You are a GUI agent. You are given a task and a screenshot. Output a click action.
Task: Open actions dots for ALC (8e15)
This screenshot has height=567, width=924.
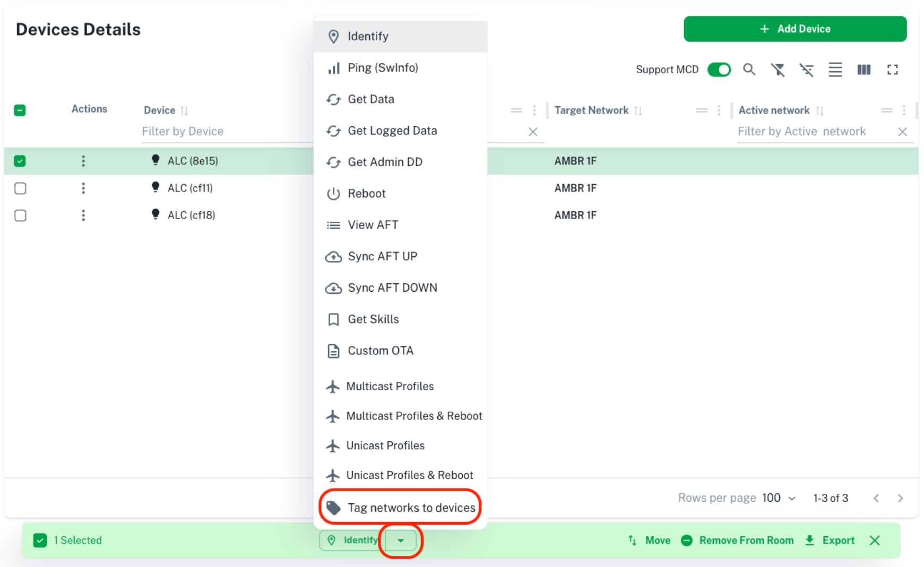coord(83,161)
